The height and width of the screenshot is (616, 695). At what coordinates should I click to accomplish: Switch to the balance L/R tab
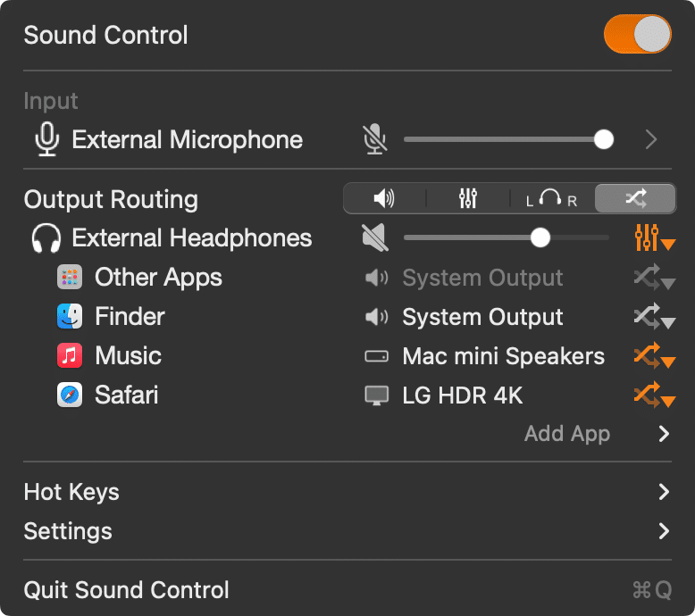[x=551, y=198]
